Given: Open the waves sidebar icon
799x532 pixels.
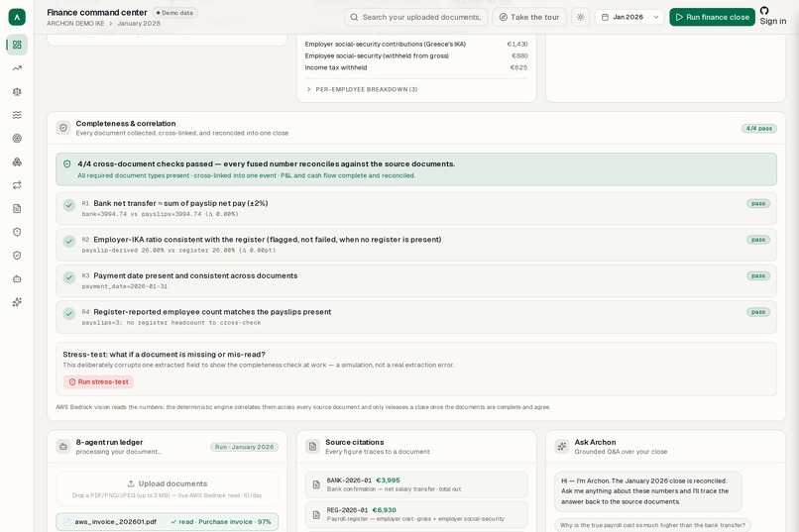Looking at the screenshot, I should click(17, 115).
